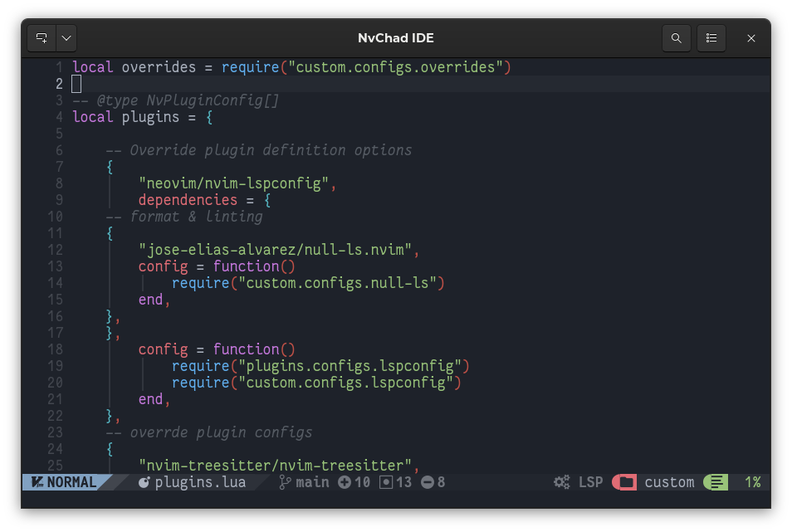The image size is (792, 532).
Task: Place the cursor on line 2
Action: coord(76,83)
